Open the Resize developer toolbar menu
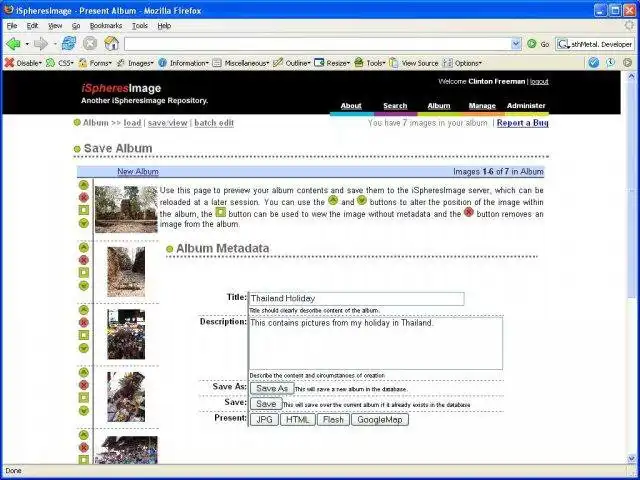Image resolution: width=640 pixels, height=480 pixels. (x=332, y=63)
